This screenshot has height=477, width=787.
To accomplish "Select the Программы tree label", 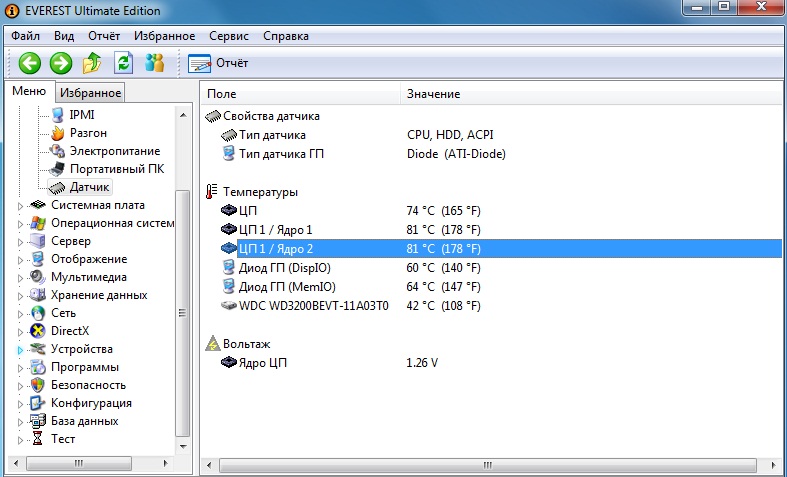I will click(85, 368).
